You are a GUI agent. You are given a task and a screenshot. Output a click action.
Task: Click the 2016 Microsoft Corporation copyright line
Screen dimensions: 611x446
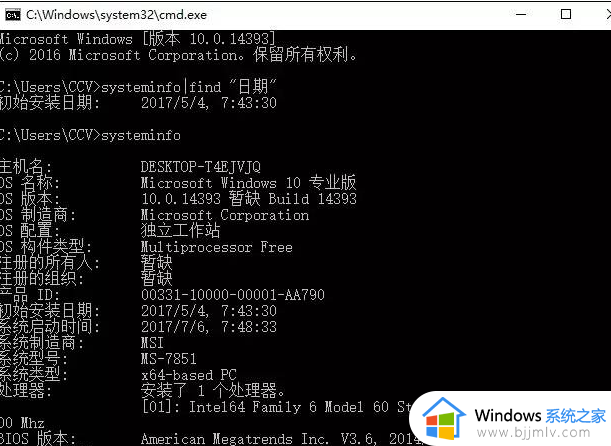178,55
